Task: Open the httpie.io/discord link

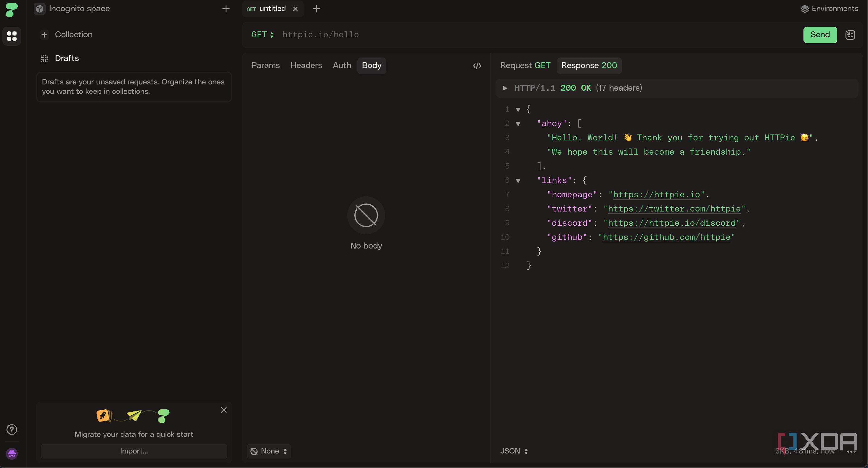Action: click(x=672, y=223)
